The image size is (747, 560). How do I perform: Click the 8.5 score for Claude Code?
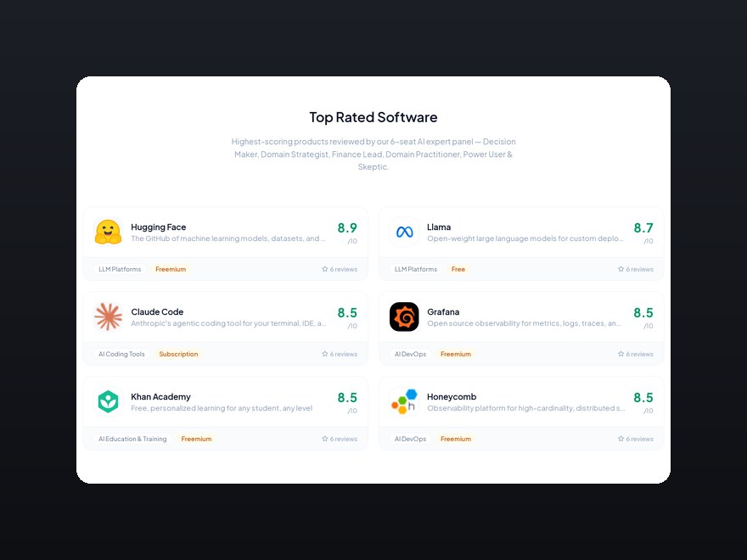[347, 313]
